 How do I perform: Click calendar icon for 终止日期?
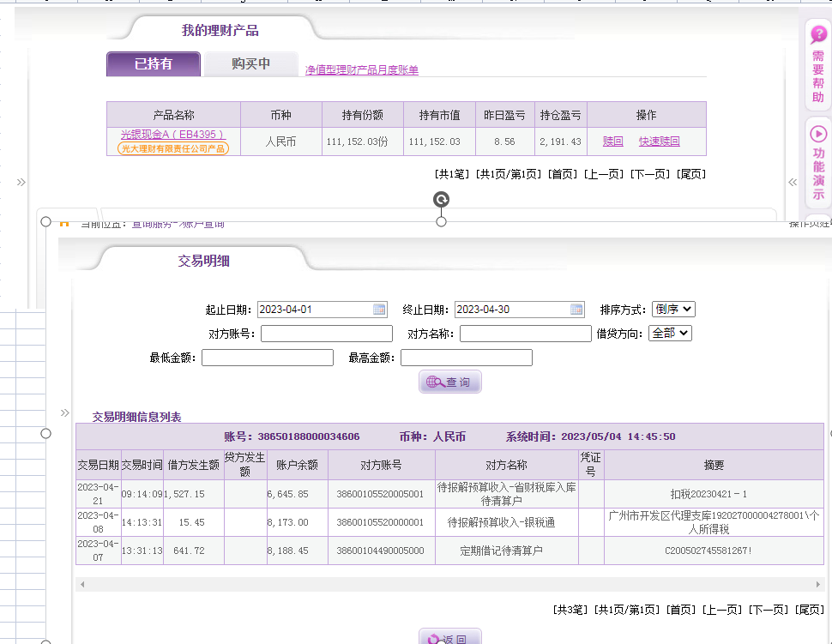(x=576, y=310)
